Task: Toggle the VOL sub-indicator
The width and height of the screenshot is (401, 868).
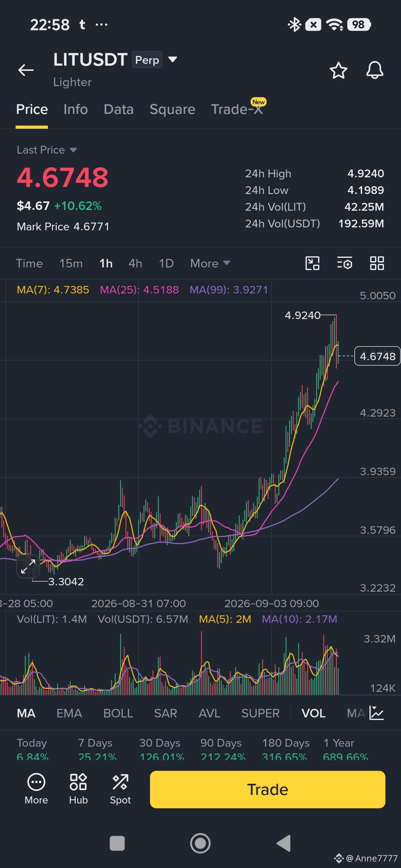Action: coord(313,713)
